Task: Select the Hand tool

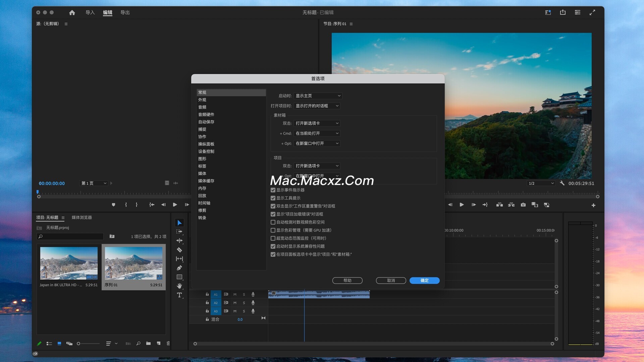Action: click(x=179, y=286)
